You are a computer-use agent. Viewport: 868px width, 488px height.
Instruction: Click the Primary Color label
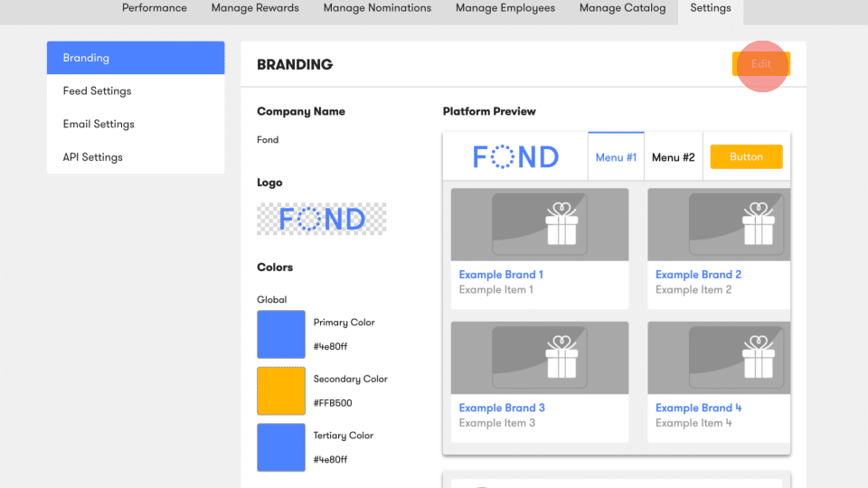(x=344, y=322)
